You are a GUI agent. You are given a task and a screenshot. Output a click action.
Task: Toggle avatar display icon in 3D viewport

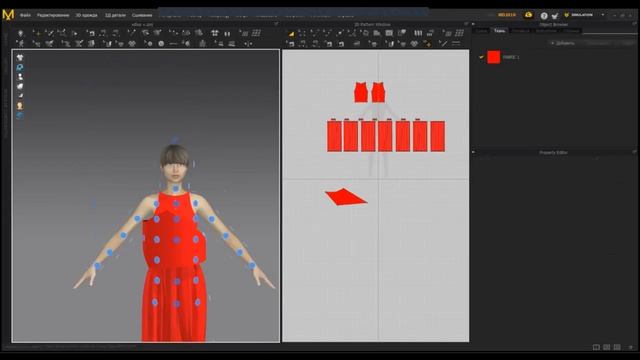point(20,77)
